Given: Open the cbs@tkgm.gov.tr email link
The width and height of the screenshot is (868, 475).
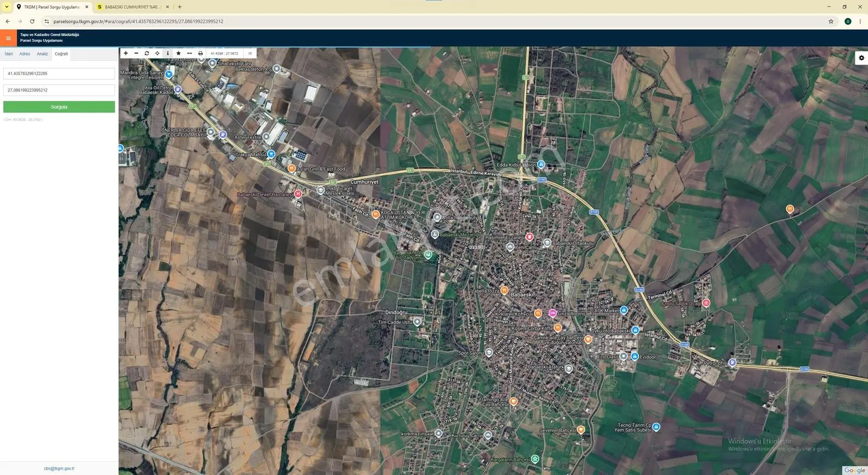Looking at the screenshot, I should [59, 468].
